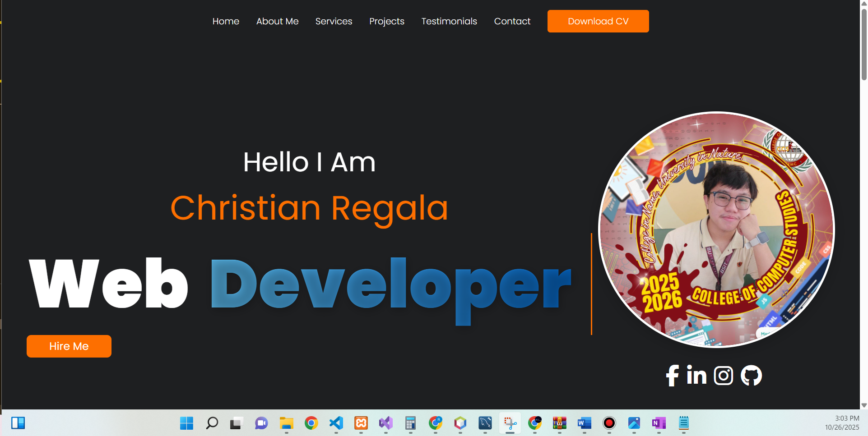This screenshot has width=868, height=436.
Task: Click the circular profile photo
Action: pyautogui.click(x=716, y=230)
